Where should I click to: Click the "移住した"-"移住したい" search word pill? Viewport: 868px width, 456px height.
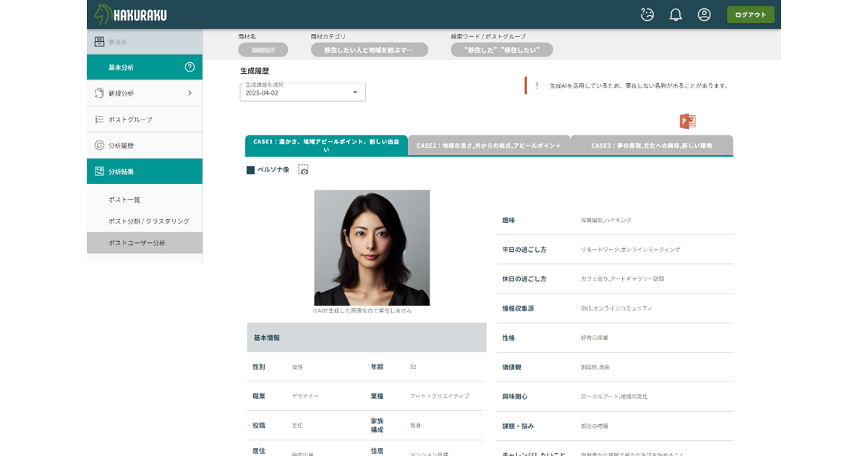pos(502,50)
